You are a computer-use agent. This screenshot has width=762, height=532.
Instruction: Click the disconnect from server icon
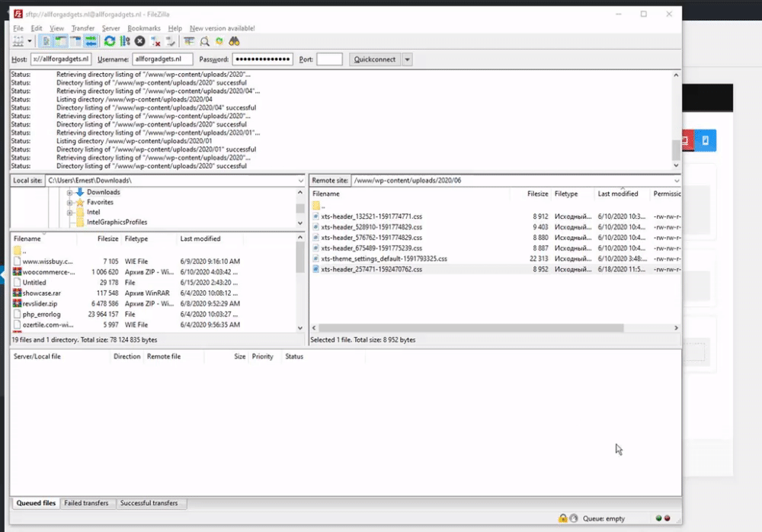point(155,41)
